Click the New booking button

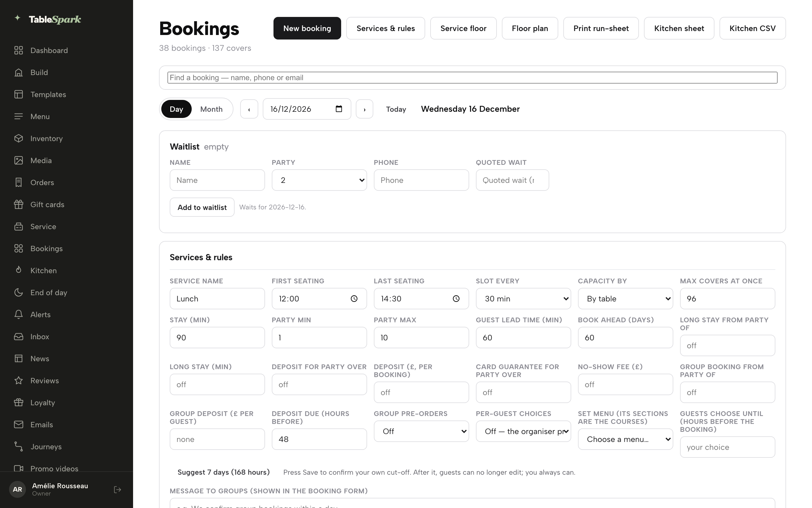pyautogui.click(x=307, y=28)
